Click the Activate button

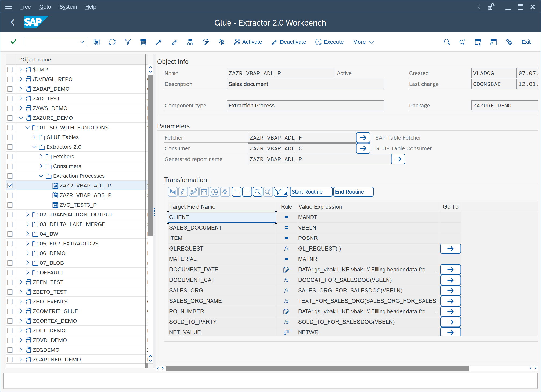(248, 42)
